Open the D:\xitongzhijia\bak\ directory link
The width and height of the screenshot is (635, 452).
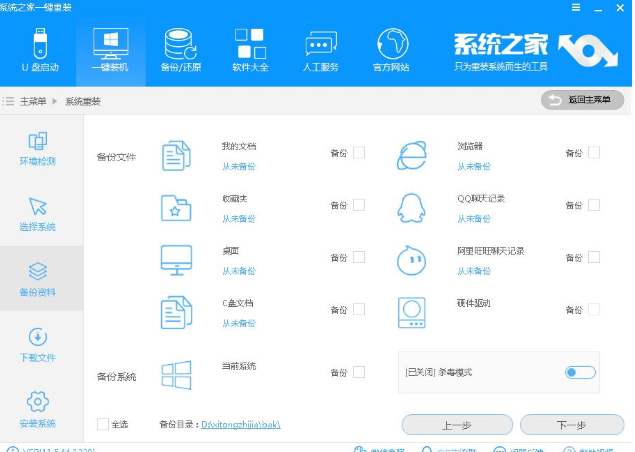point(241,425)
